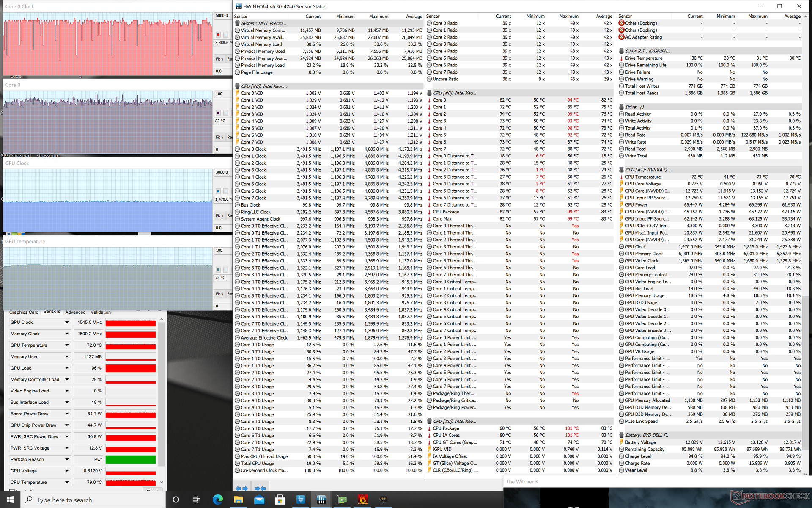
Task: Click the Battery: BYD DELL group icon
Action: click(x=621, y=435)
